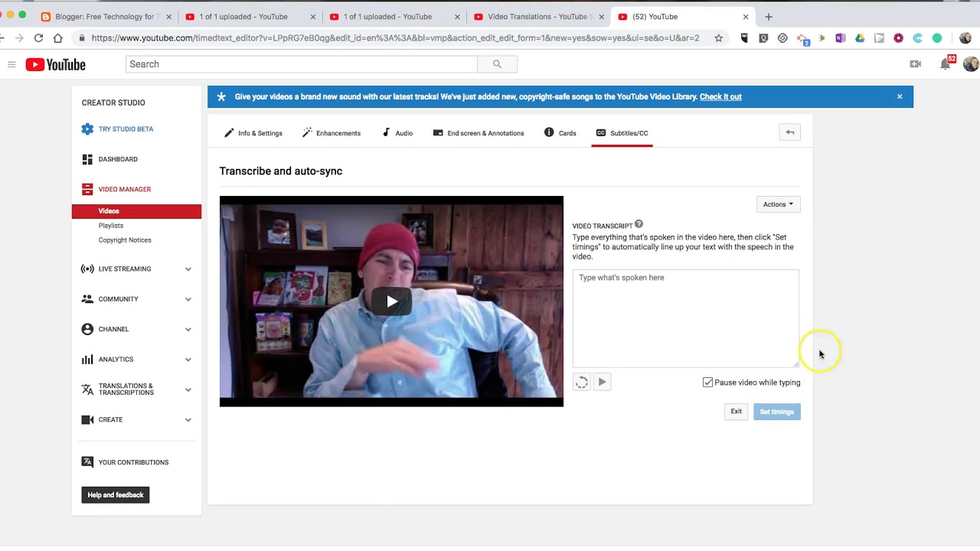Open the Actions dropdown

coord(778,204)
